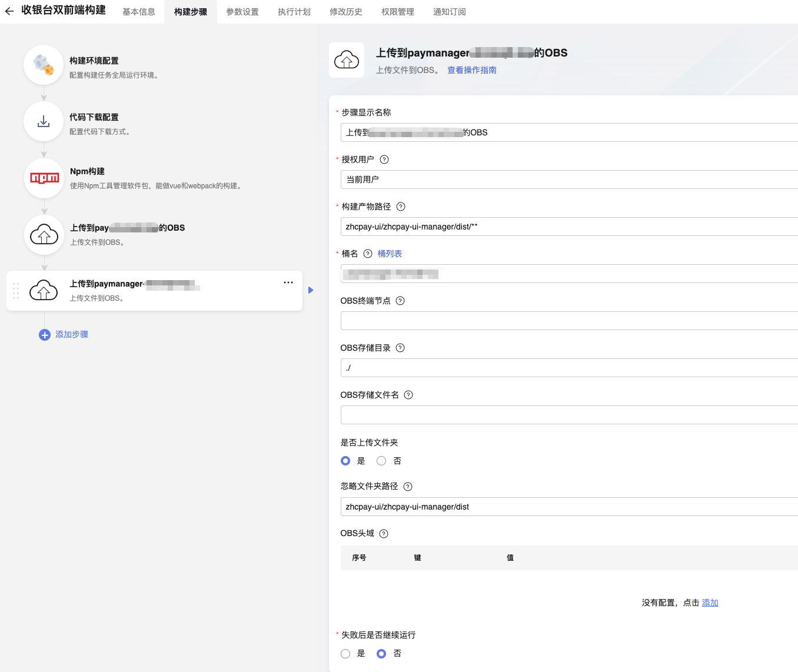Click the plus icon for 添加步骤
The image size is (798, 672).
pos(45,335)
